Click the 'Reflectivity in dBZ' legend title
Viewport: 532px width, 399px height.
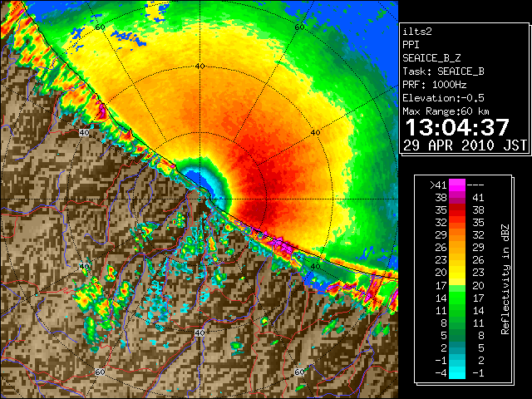[505, 279]
